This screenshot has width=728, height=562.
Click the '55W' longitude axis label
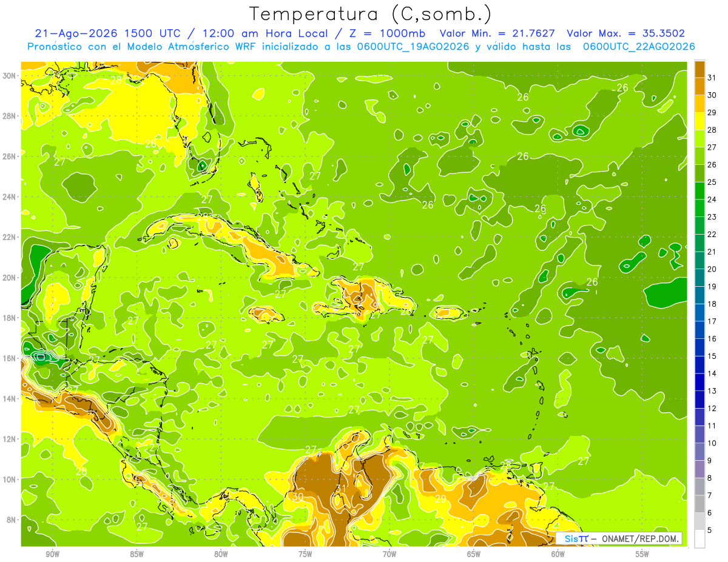point(642,554)
